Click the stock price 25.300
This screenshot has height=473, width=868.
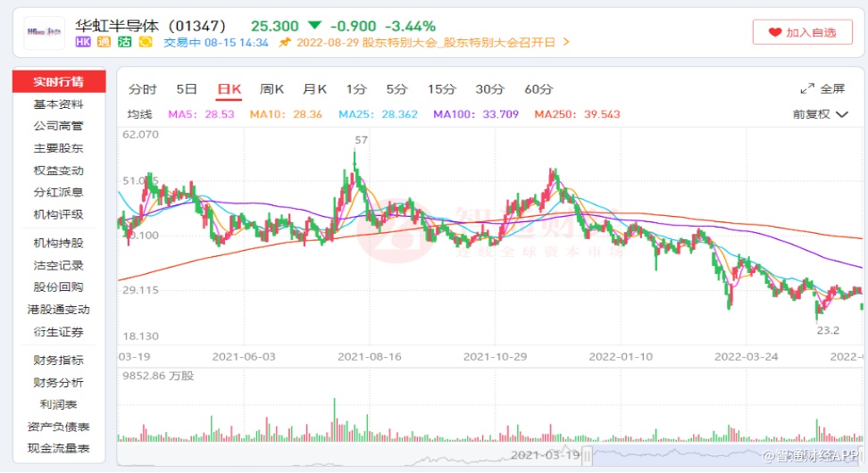[x=274, y=26]
